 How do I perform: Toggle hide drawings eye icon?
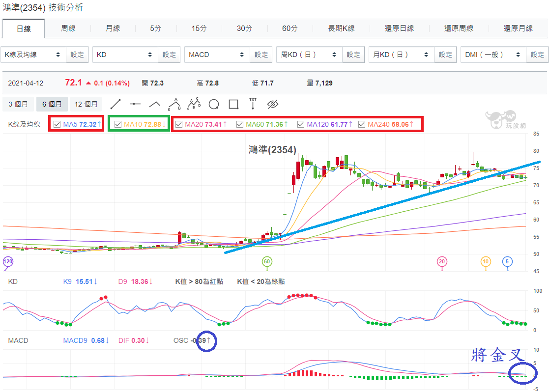273,104
